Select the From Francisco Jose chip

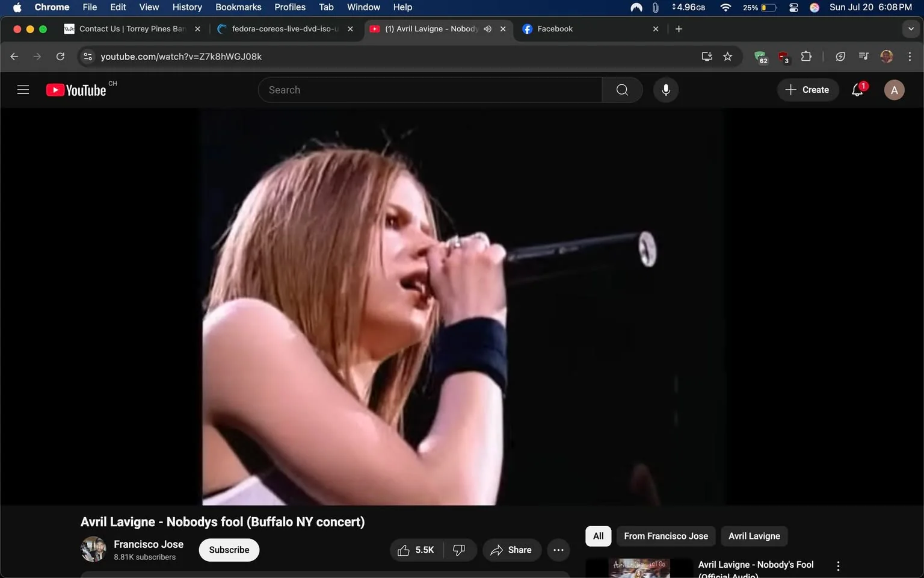tap(666, 536)
